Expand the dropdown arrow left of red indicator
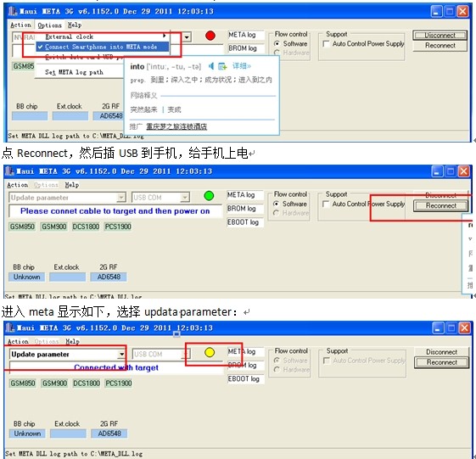The height and width of the screenshot is (459, 476). [x=187, y=37]
